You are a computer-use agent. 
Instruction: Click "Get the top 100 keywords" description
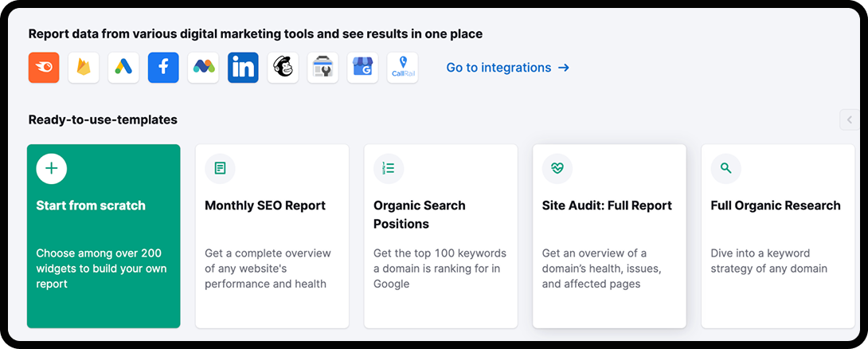(440, 269)
